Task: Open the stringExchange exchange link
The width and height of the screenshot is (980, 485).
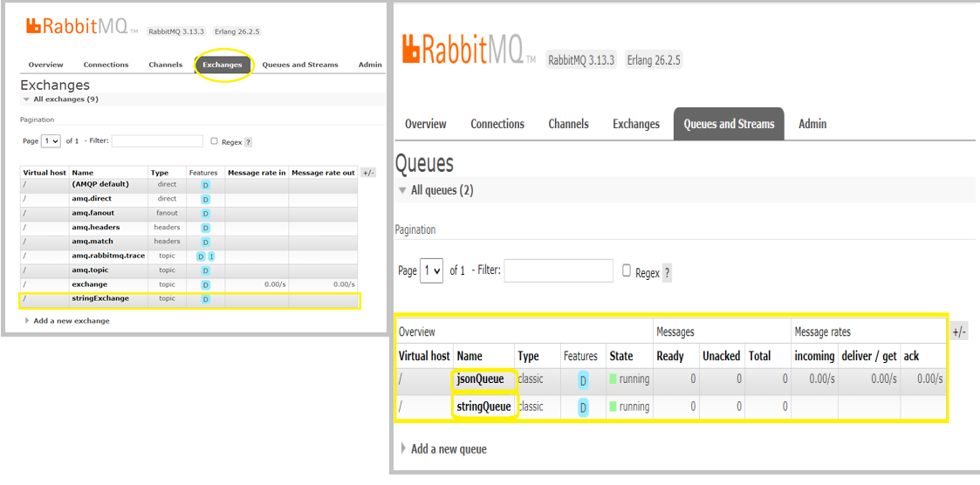Action: (100, 298)
